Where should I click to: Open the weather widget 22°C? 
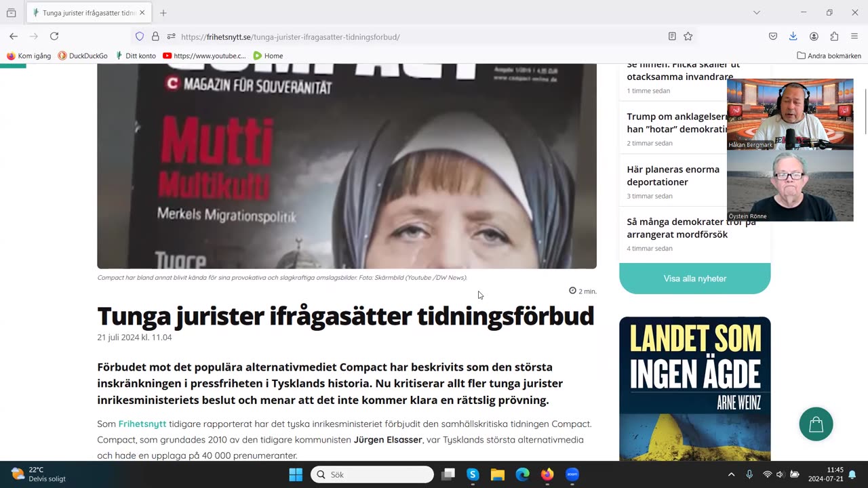coord(39,474)
